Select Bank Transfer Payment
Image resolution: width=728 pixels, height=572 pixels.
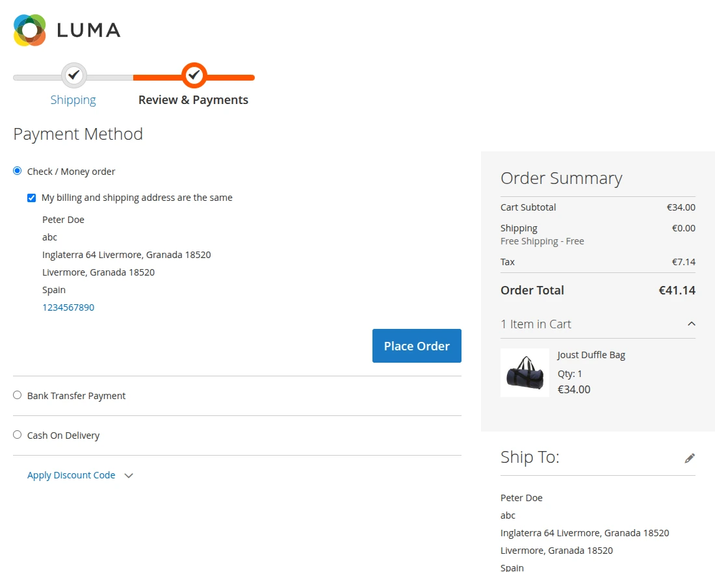(x=17, y=395)
